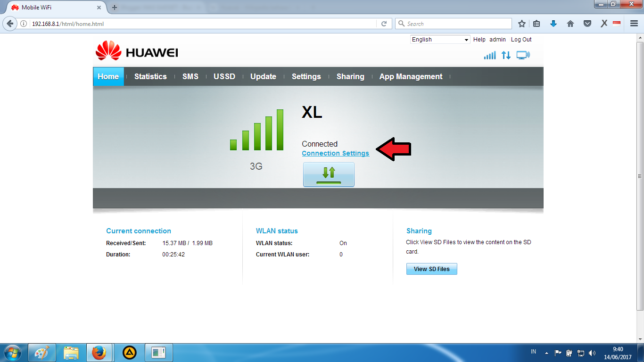Click the bookmark star in the address bar
644x362 pixels.
521,23
